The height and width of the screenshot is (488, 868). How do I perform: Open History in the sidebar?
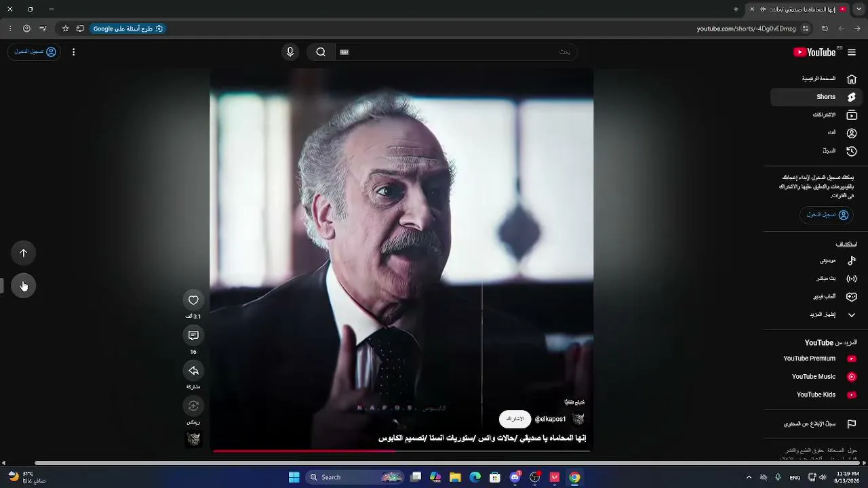pos(816,150)
